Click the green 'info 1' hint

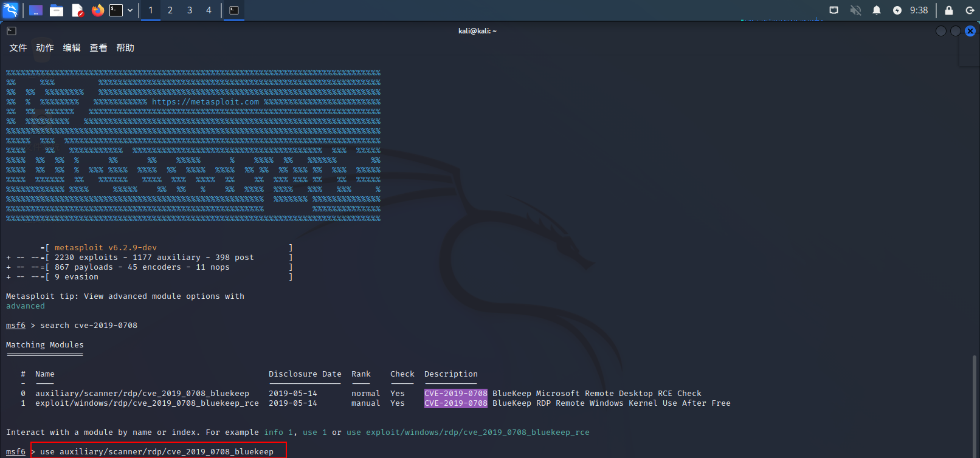click(278, 432)
